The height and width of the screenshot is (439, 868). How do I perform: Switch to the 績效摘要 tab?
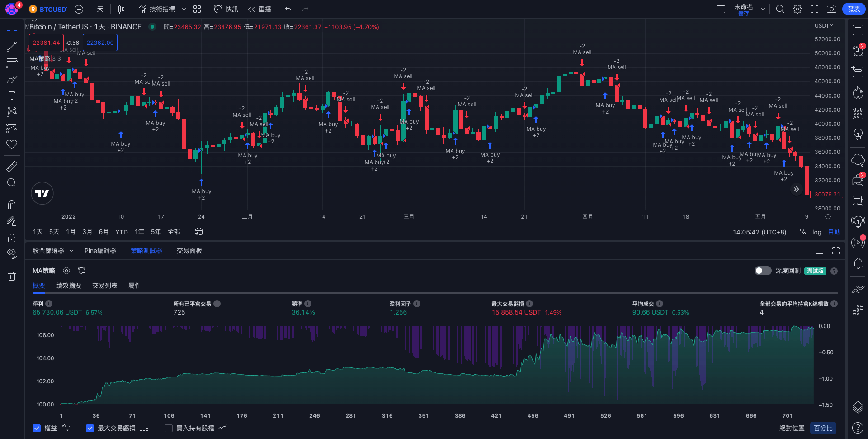click(x=69, y=286)
